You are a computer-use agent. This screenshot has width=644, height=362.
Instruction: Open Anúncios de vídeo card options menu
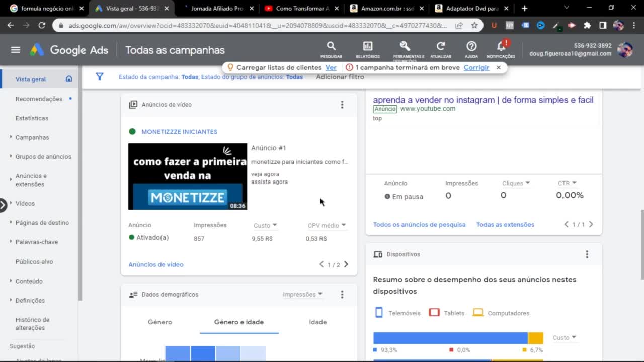(342, 105)
